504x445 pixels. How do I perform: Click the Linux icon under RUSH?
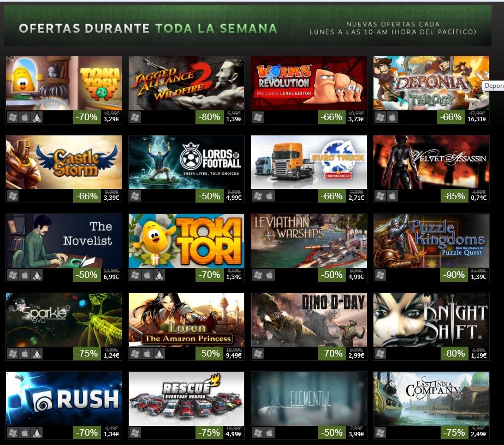pyautogui.click(x=37, y=433)
